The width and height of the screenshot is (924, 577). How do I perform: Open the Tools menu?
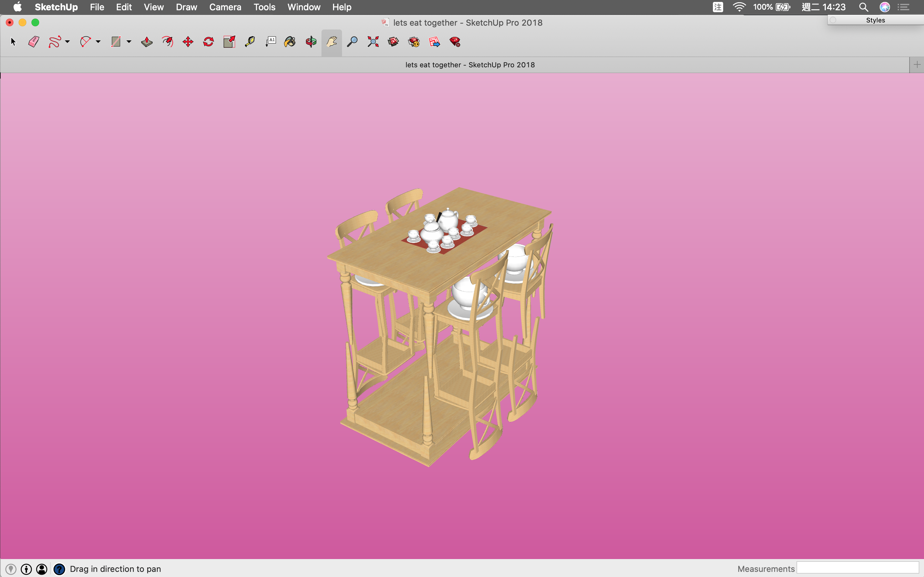point(264,7)
